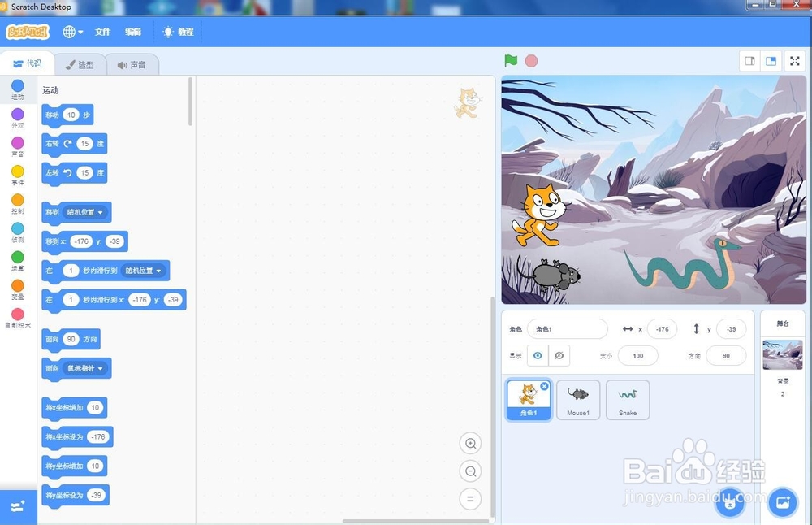
Task: Switch to the 造型 costumes tab
Action: (80, 65)
